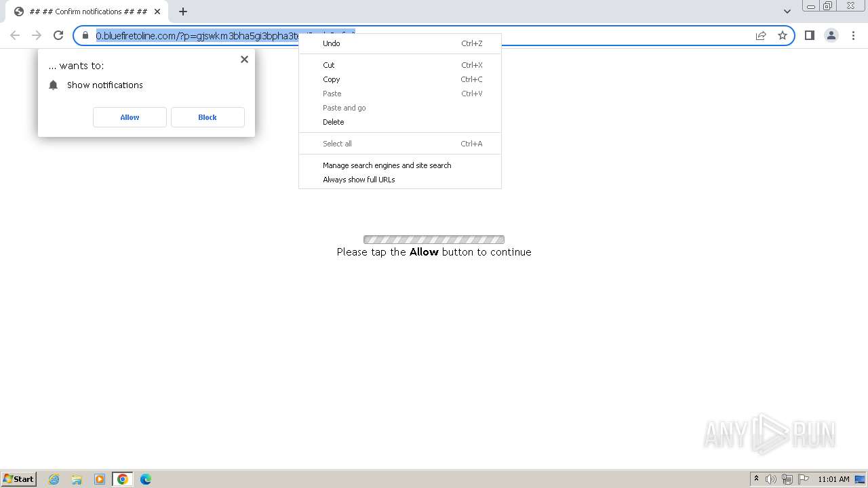Image resolution: width=868 pixels, height=488 pixels.
Task: Click the 11:01 AM system clock
Action: click(x=833, y=479)
